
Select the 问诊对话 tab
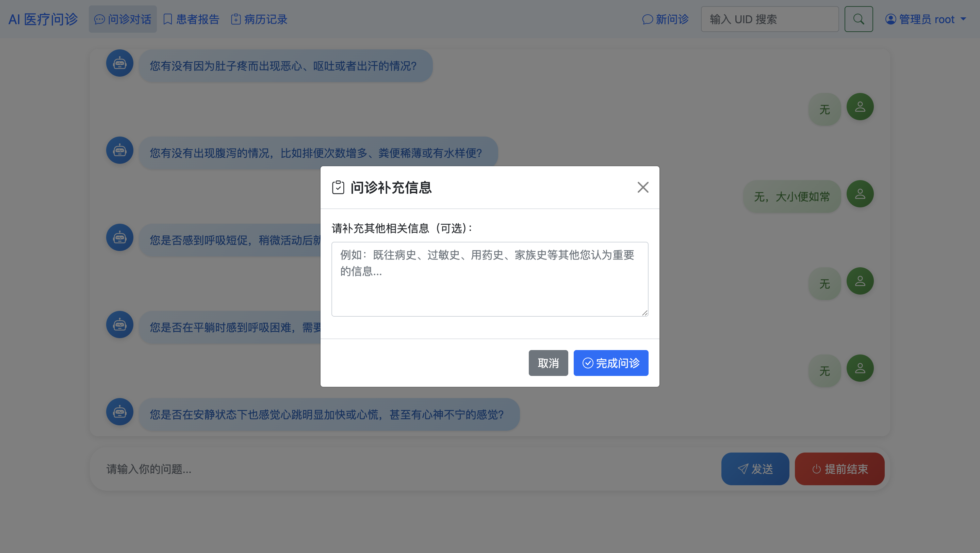[122, 19]
